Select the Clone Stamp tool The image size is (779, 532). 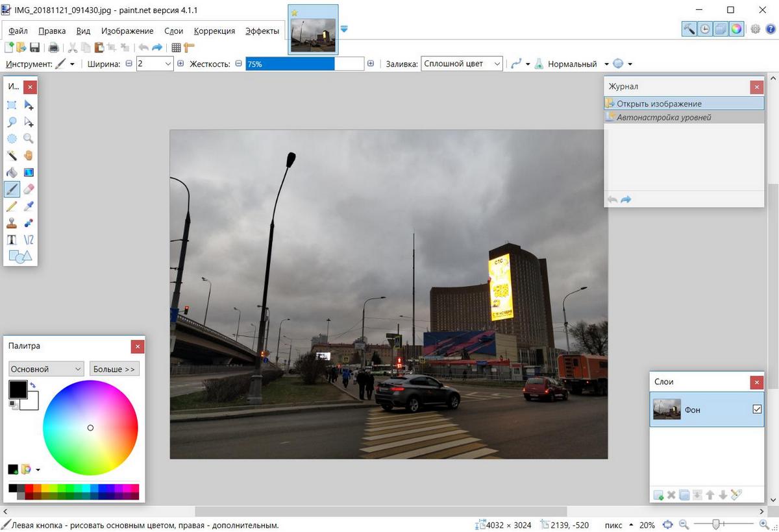coord(10,223)
